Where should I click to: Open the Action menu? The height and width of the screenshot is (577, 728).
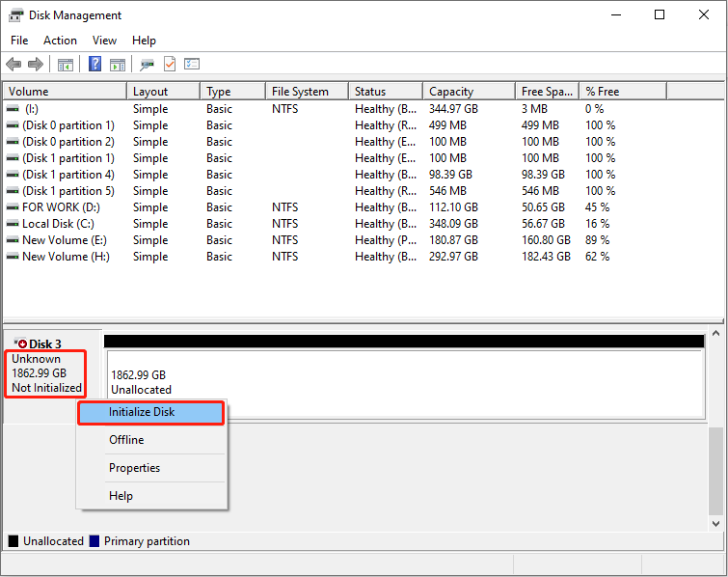60,41
